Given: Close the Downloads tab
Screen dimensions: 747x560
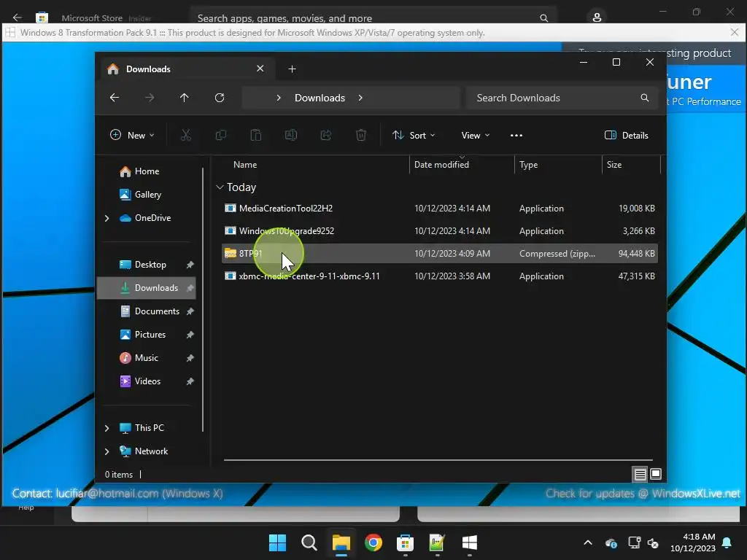Looking at the screenshot, I should [x=260, y=69].
